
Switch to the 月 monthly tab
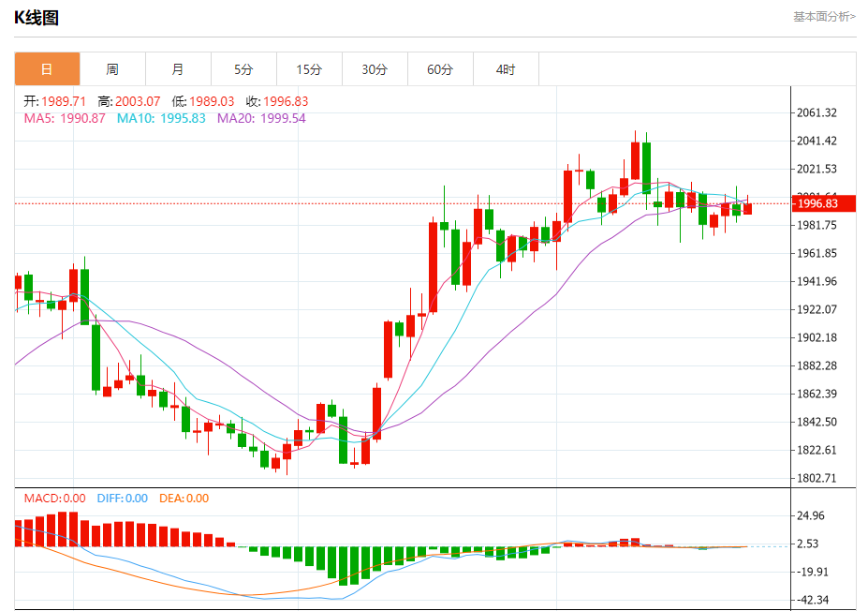point(178,69)
